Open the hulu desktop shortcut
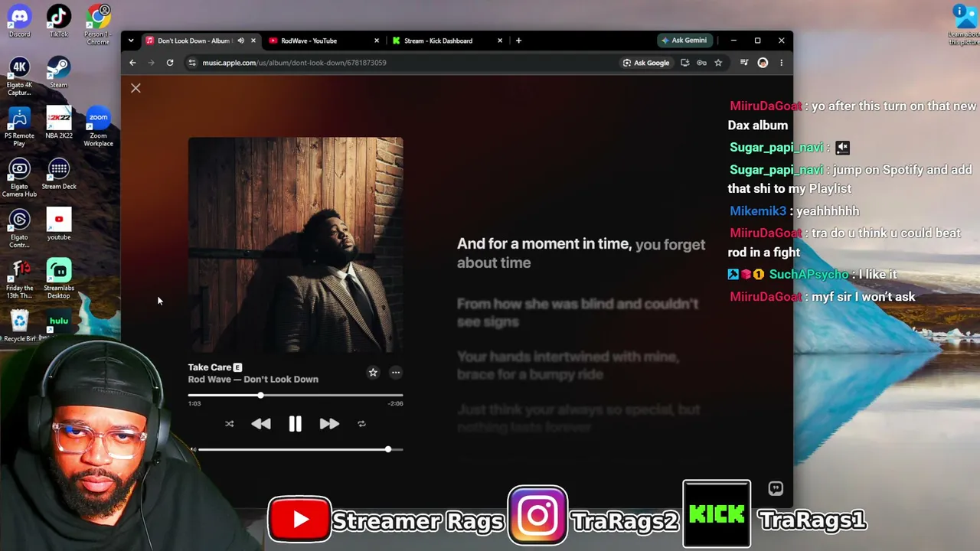Image resolution: width=980 pixels, height=551 pixels. (x=59, y=321)
